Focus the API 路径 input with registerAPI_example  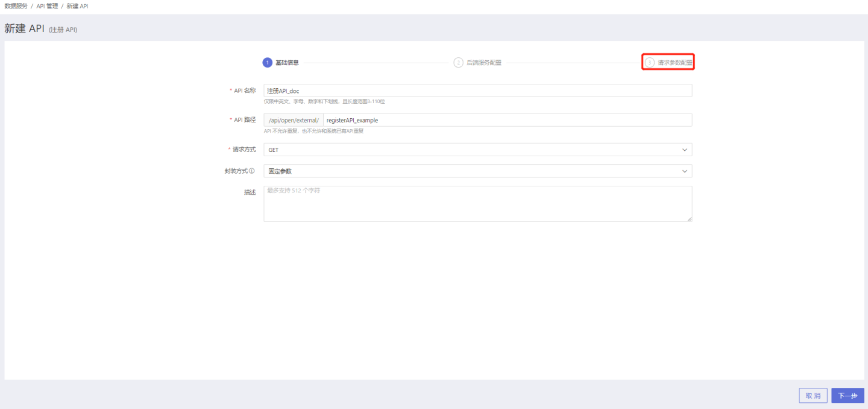tap(508, 120)
